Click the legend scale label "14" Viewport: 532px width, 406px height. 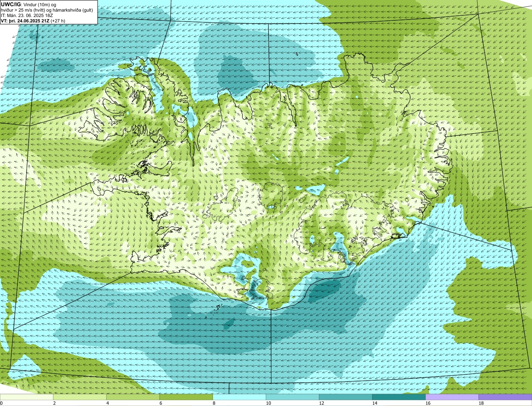click(x=375, y=403)
